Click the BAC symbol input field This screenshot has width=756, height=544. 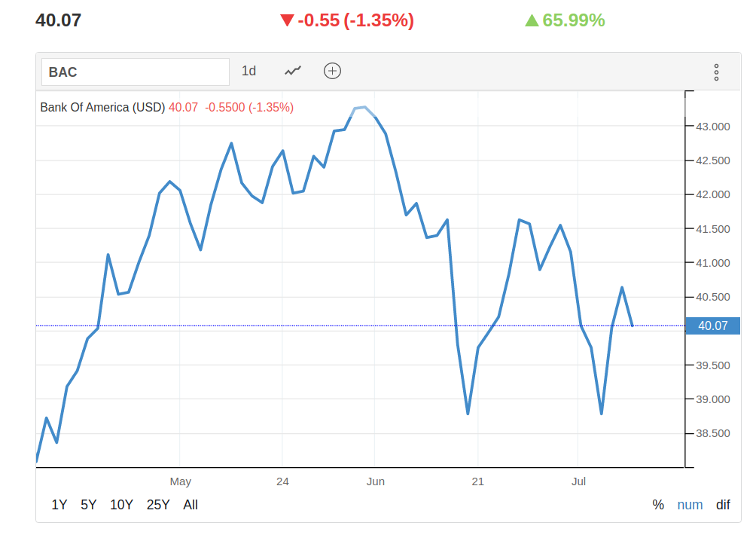[x=135, y=72]
